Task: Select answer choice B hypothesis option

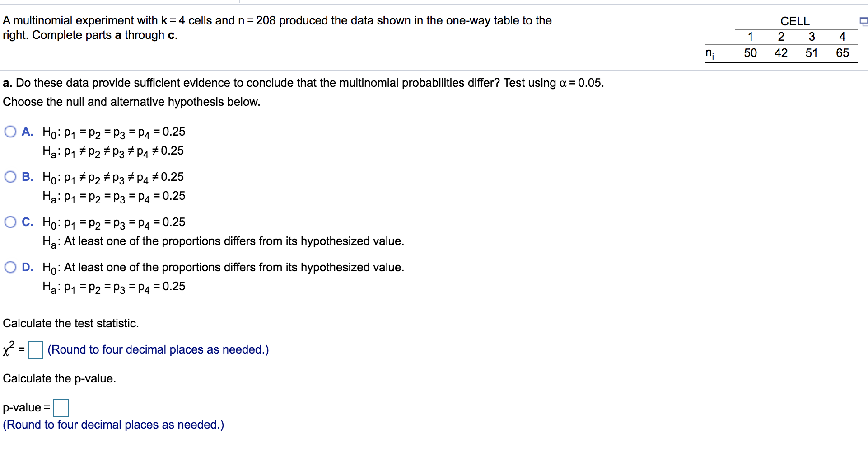Action: tap(10, 176)
